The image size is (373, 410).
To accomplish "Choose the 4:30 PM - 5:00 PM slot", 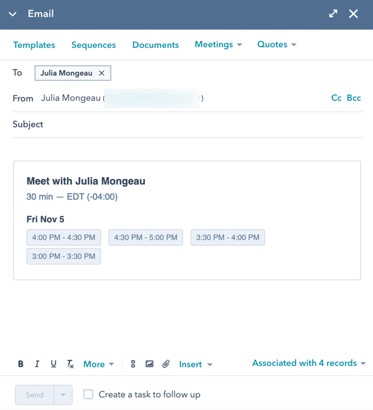I will [x=146, y=237].
